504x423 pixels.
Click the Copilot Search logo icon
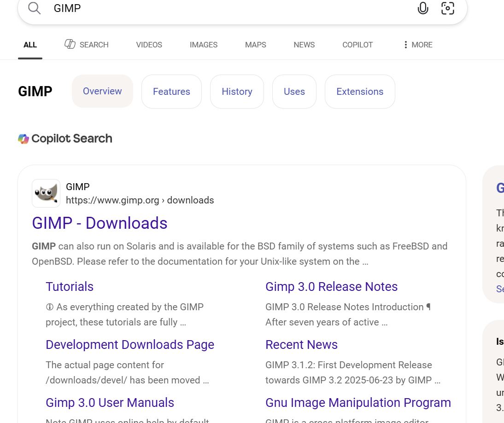point(23,138)
